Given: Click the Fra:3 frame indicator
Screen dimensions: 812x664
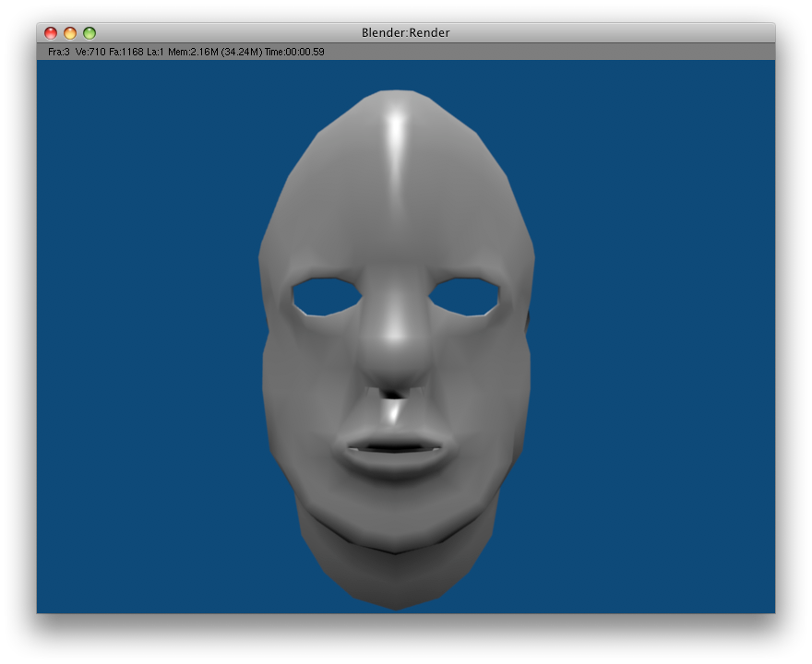Looking at the screenshot, I should pyautogui.click(x=58, y=52).
